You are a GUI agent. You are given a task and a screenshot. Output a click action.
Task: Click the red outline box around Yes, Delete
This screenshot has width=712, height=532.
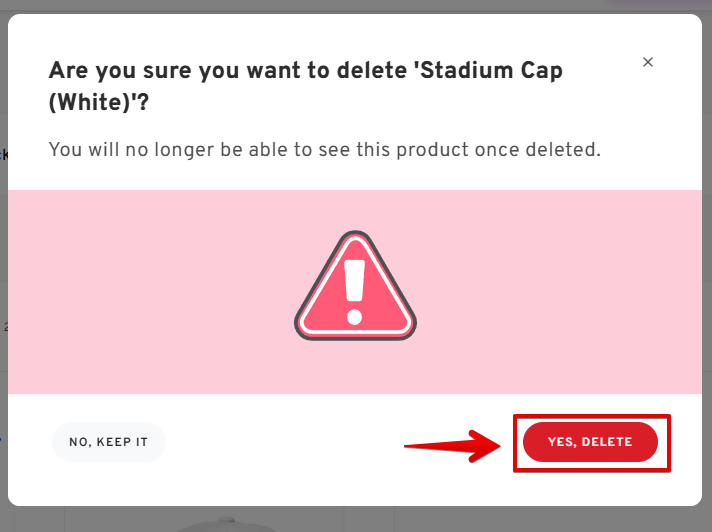668,442
